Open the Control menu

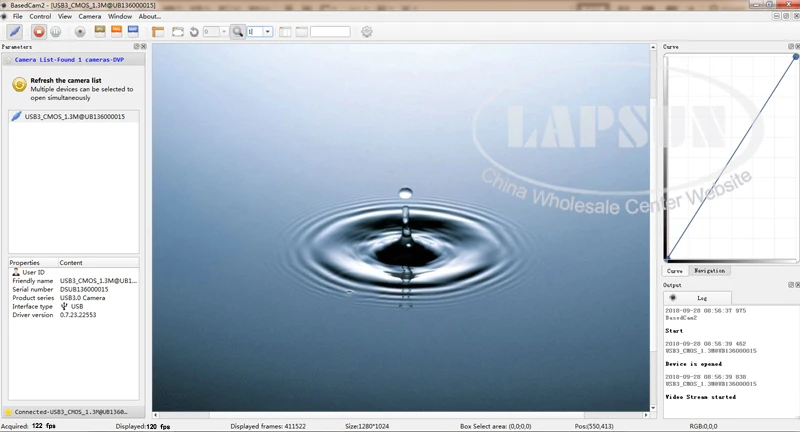(40, 16)
